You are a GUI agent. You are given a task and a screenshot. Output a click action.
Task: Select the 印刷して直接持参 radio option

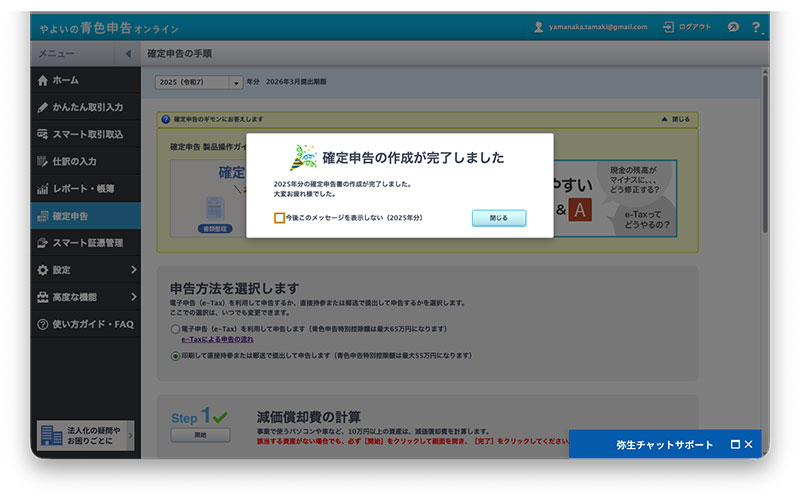point(175,355)
